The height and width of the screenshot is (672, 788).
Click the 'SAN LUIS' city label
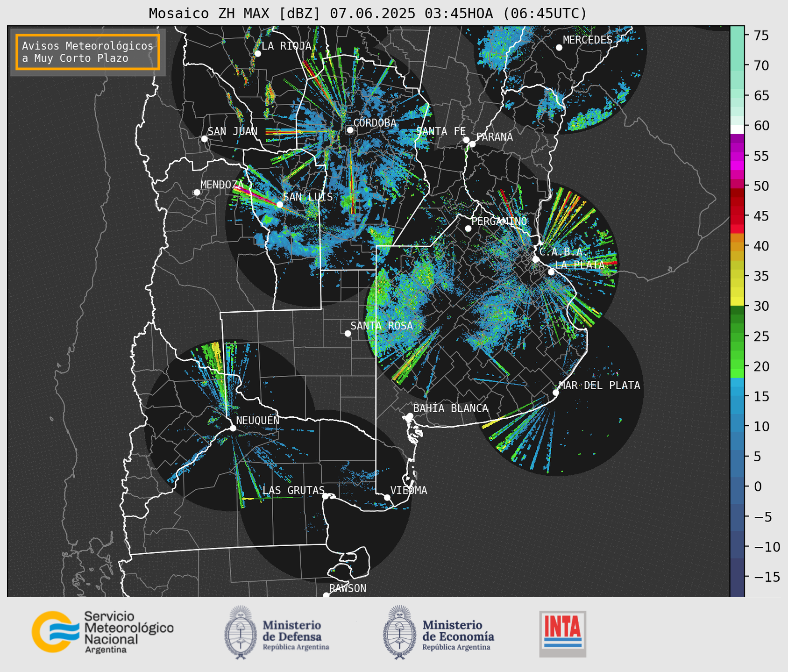click(x=308, y=197)
